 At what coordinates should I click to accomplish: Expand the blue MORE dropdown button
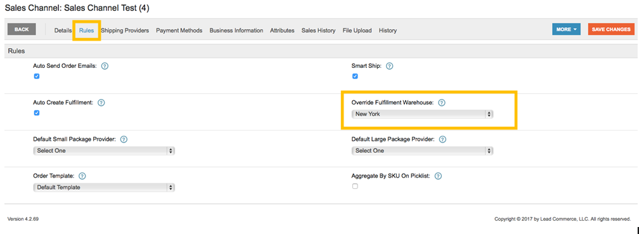[567, 29]
